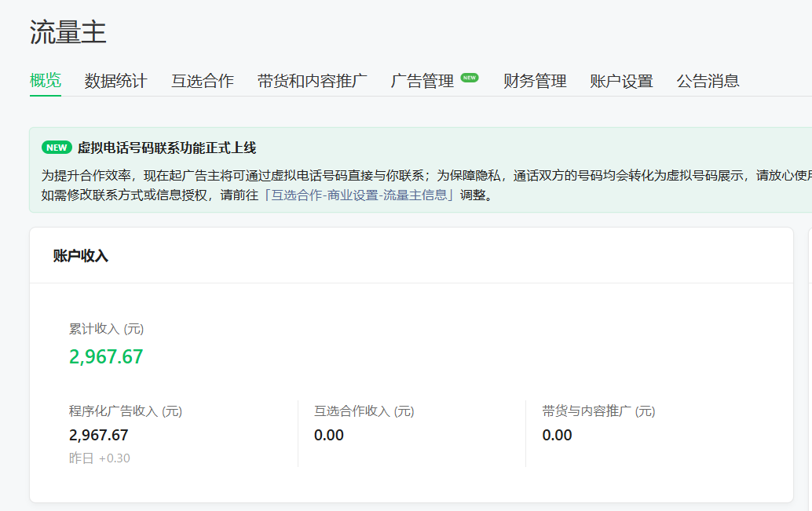Screen dimensions: 812x511
Task: View the 公告消息 tab
Action: click(708, 81)
